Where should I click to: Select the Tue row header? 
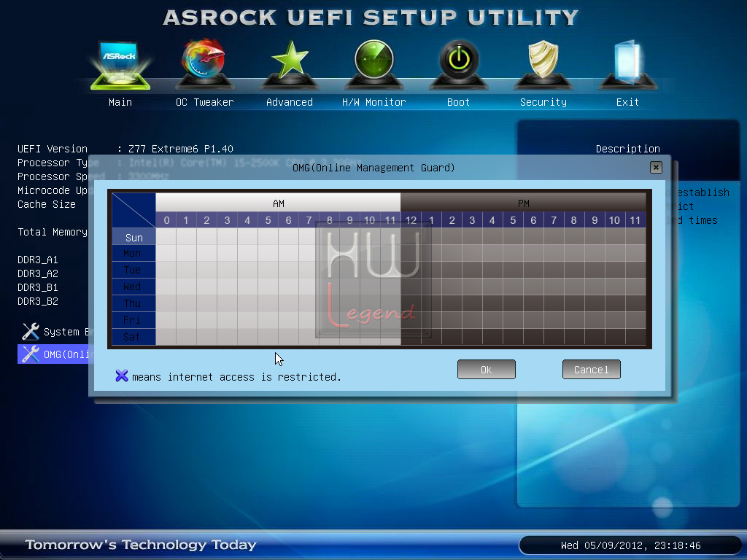pyautogui.click(x=134, y=270)
